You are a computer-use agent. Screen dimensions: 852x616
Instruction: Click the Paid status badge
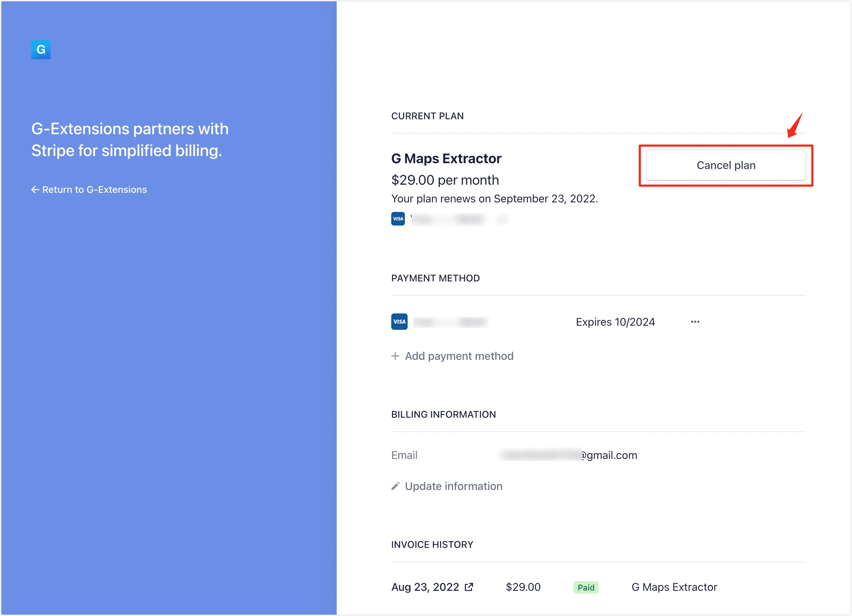[x=585, y=587]
